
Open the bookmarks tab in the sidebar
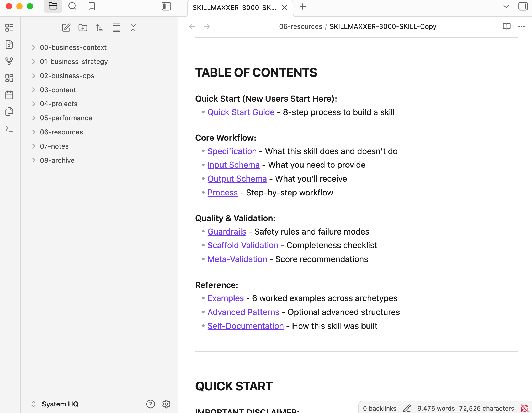click(92, 6)
